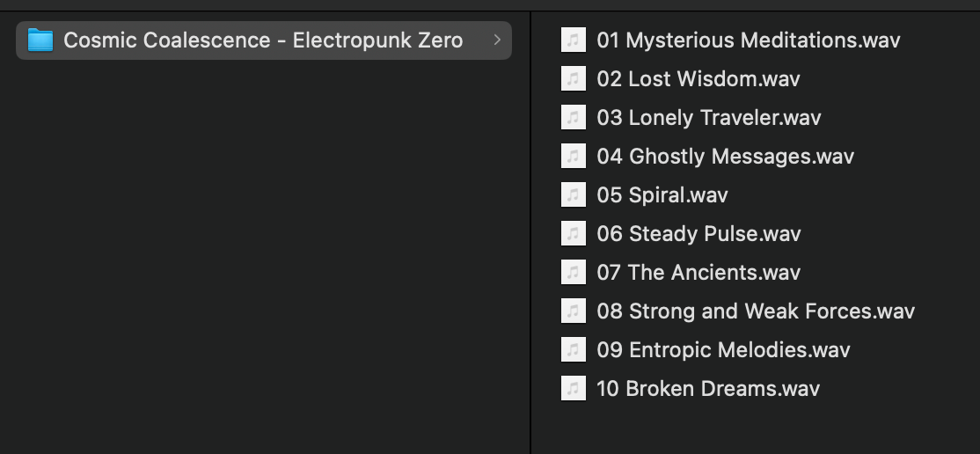Screen dimensions: 980x454
Task: Click the audio icon for 06 Steady Pulse.wav
Action: pyautogui.click(x=573, y=234)
